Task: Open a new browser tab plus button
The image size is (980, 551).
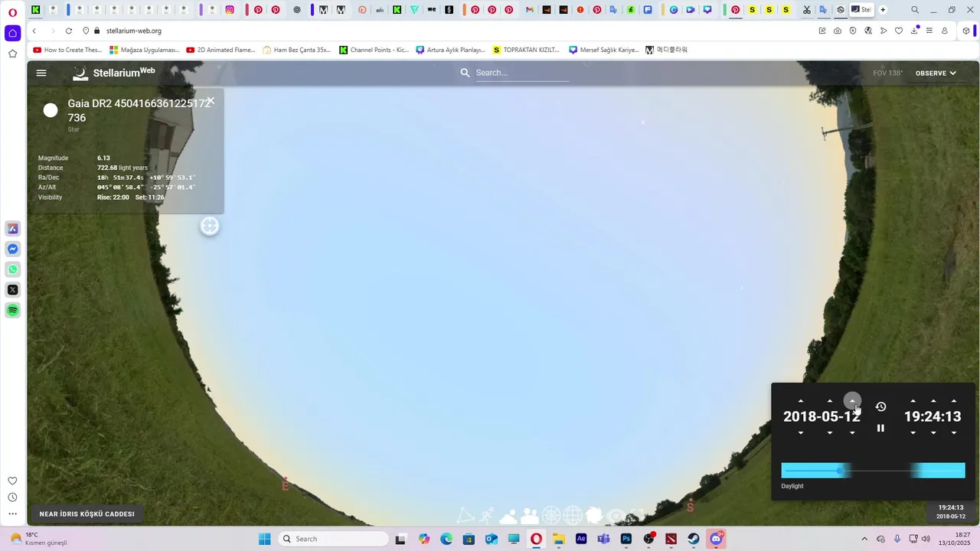Action: pyautogui.click(x=883, y=10)
